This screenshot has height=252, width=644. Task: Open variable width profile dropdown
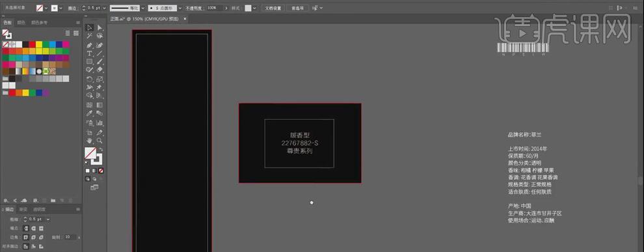pyautogui.click(x=142, y=8)
